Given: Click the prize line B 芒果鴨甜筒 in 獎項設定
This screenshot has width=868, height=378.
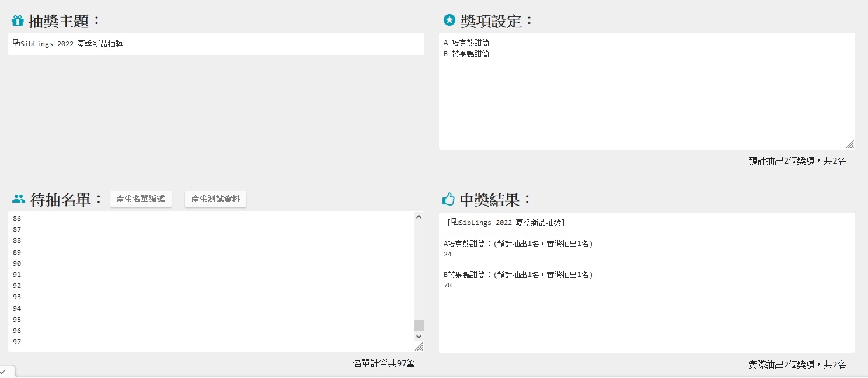Looking at the screenshot, I should coord(466,54).
